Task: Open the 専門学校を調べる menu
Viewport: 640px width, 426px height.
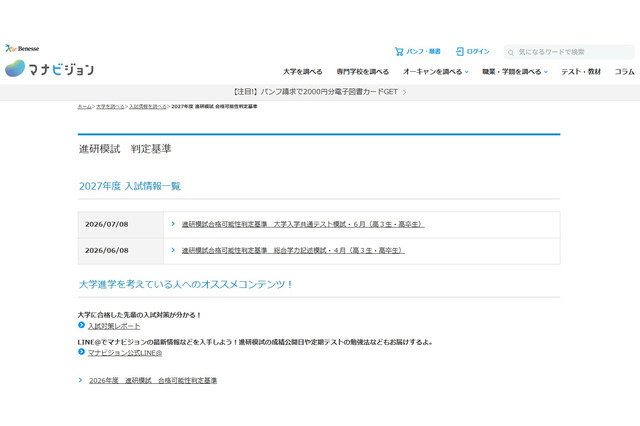Action: tap(362, 72)
